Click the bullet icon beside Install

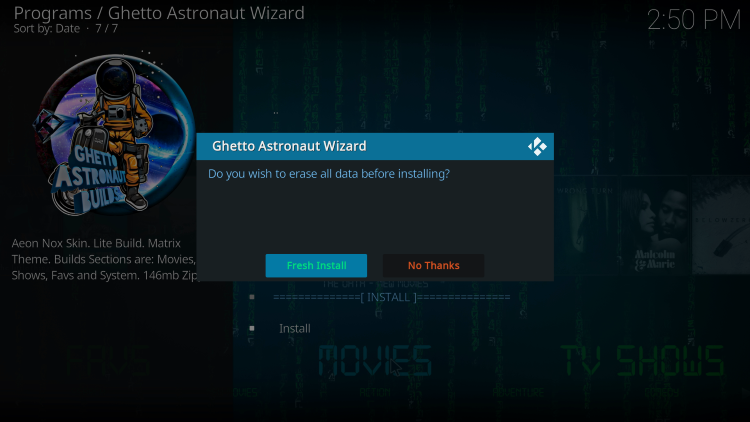252,328
